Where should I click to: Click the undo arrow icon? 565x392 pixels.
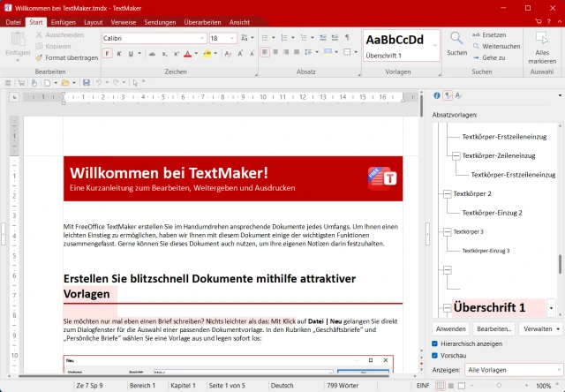pos(99,82)
